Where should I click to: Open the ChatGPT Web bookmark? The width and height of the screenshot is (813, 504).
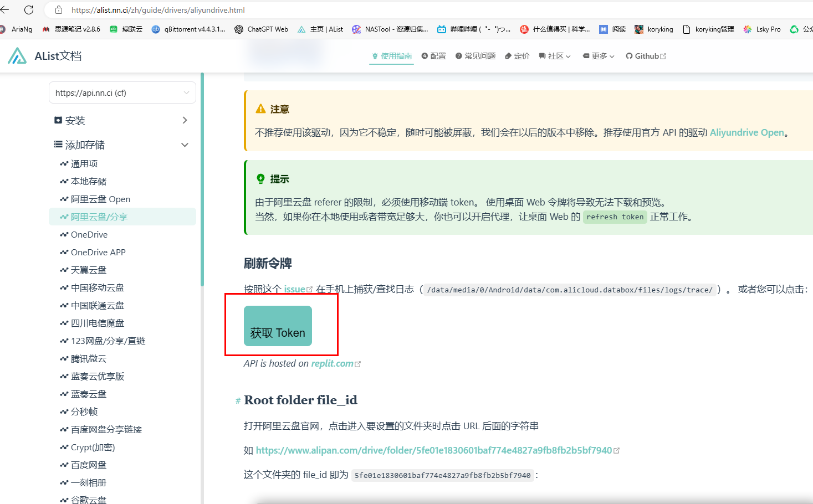coord(261,29)
